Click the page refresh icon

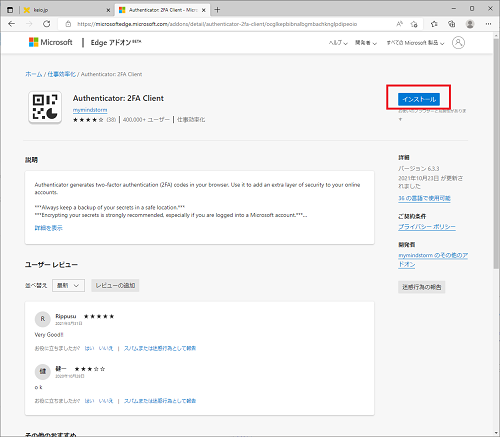(47, 24)
